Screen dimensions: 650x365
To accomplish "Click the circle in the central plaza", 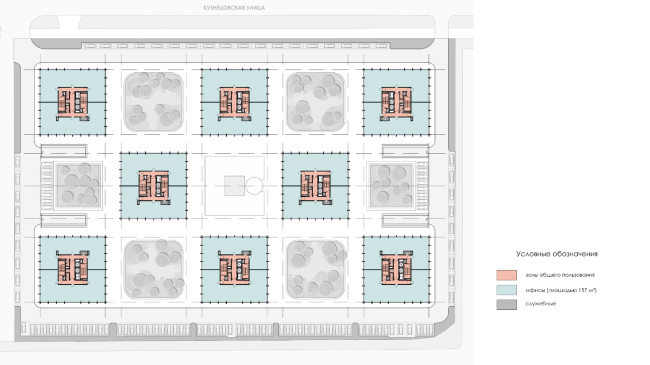I will click(x=254, y=186).
